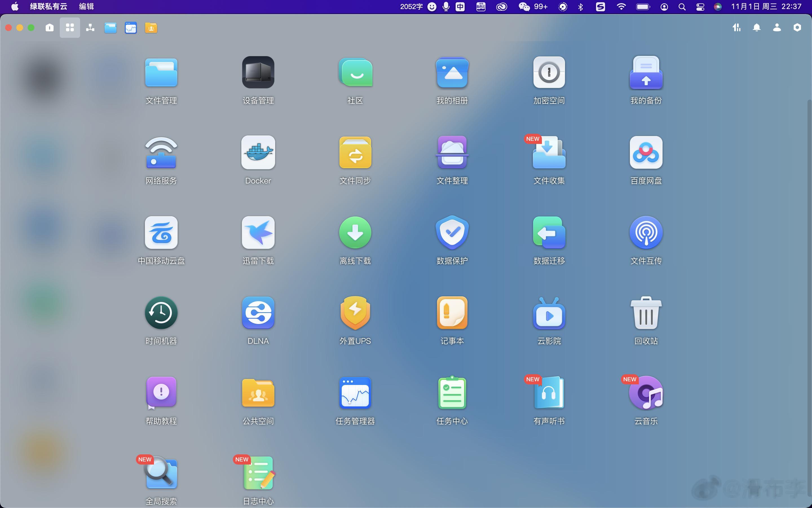
Task: Open 数据迁移 data migration
Action: coord(549,233)
